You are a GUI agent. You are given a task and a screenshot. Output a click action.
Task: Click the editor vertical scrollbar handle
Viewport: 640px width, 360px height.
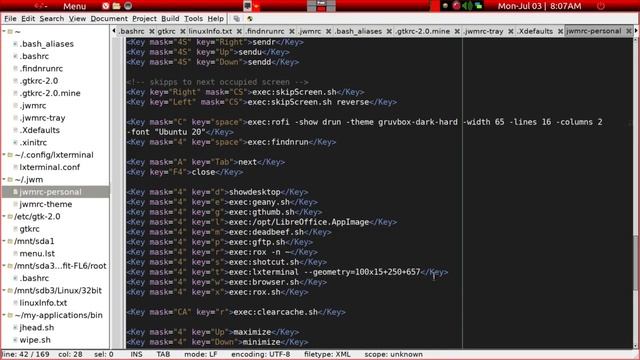coord(636,262)
